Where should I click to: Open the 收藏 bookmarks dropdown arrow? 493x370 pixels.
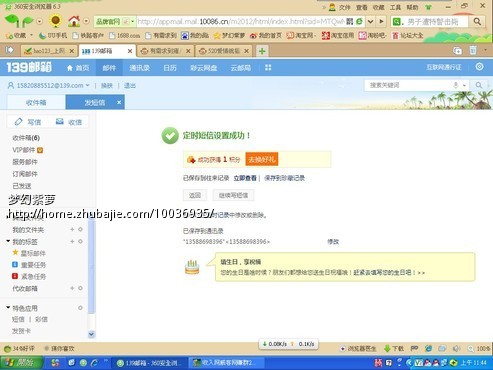[32, 35]
